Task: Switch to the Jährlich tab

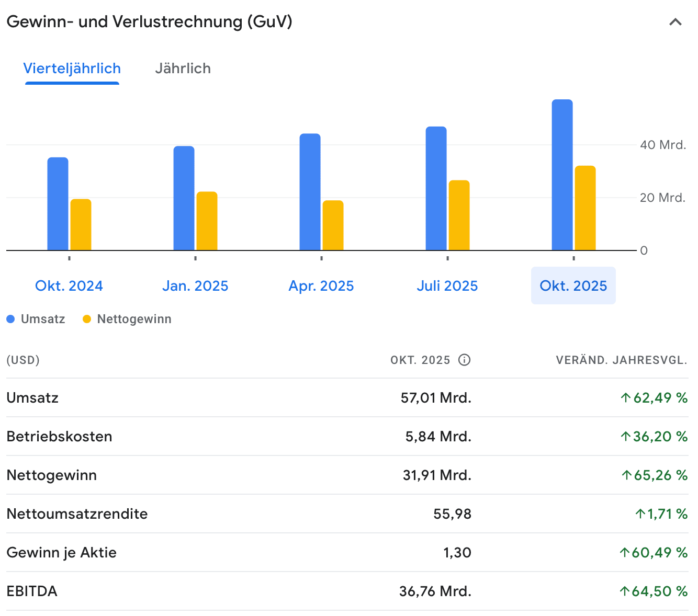Action: click(183, 69)
